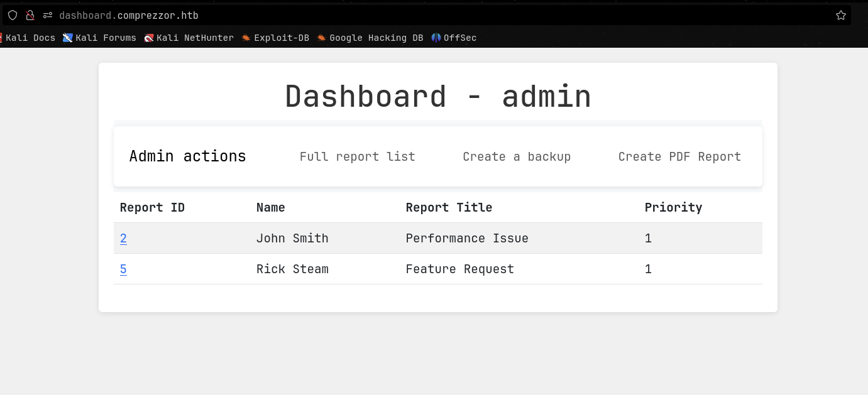868x395 pixels.
Task: Click the insecure connection lock icon
Action: coord(30,15)
